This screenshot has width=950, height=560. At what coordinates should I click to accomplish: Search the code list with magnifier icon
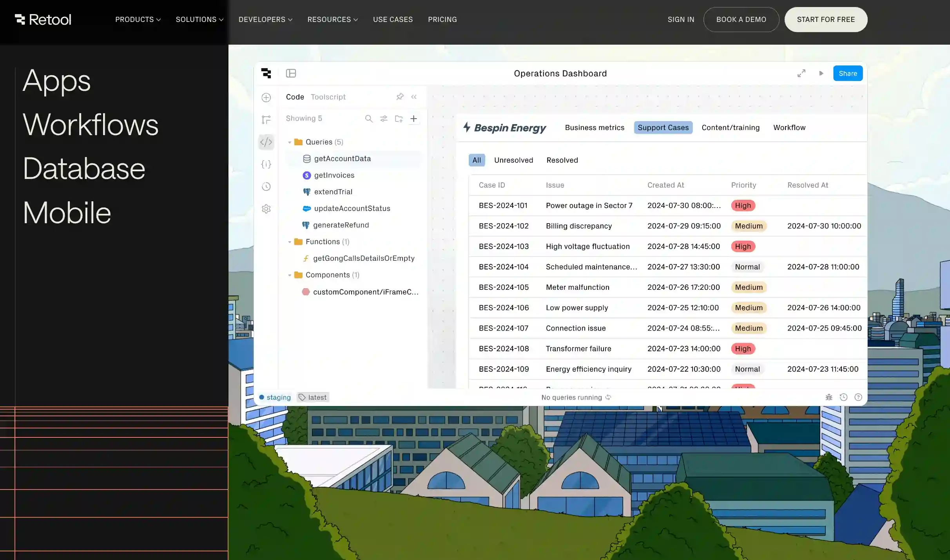pos(369,119)
